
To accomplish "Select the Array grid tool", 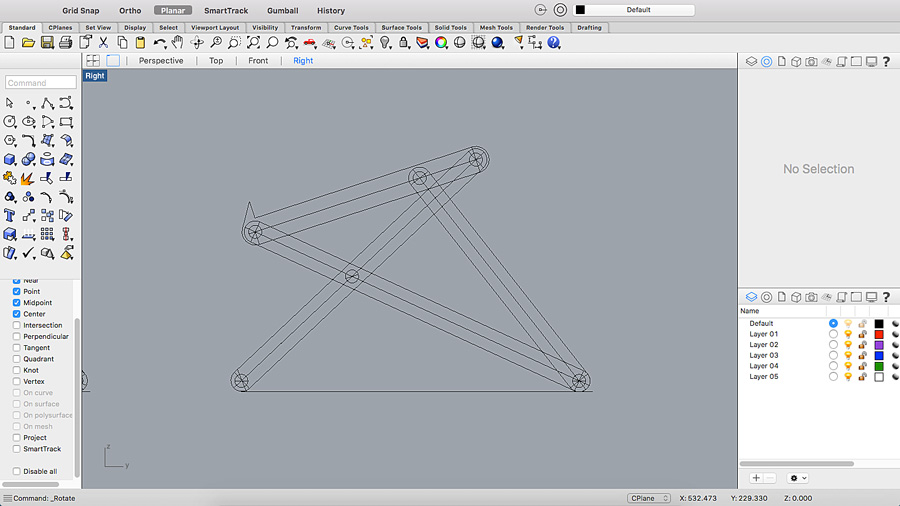I will [x=48, y=234].
